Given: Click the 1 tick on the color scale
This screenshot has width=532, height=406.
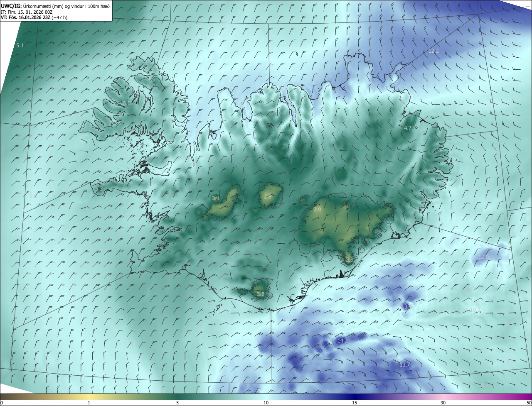Looking at the screenshot, I should pos(89,403).
